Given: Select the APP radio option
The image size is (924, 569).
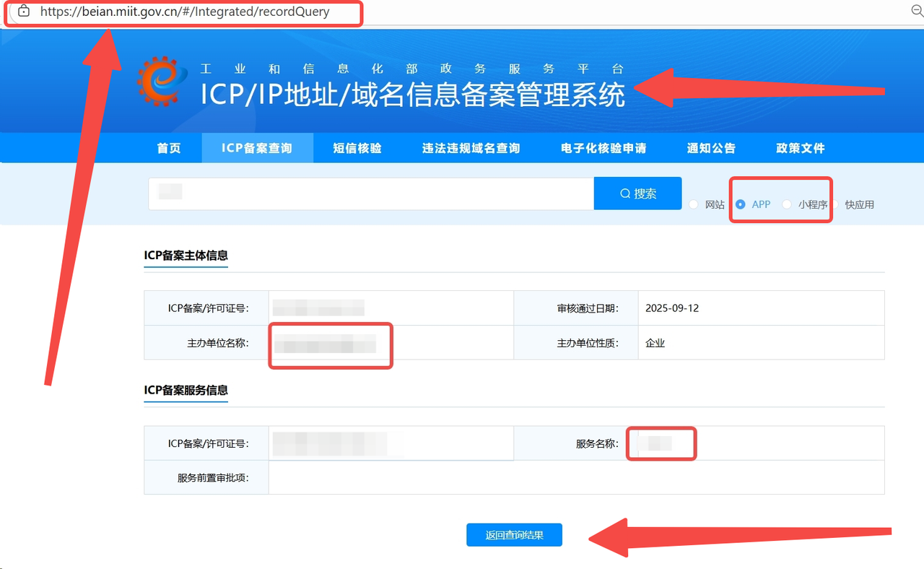Looking at the screenshot, I should pyautogui.click(x=740, y=204).
